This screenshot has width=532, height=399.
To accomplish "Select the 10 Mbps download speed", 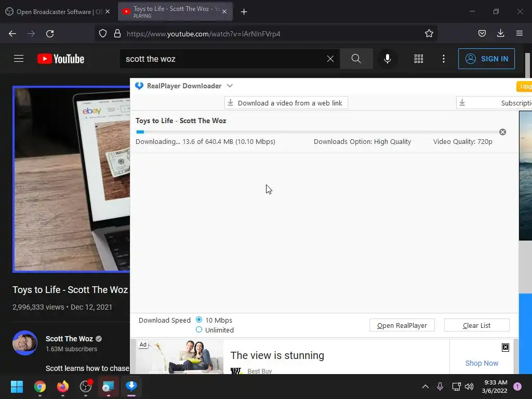I will (199, 320).
